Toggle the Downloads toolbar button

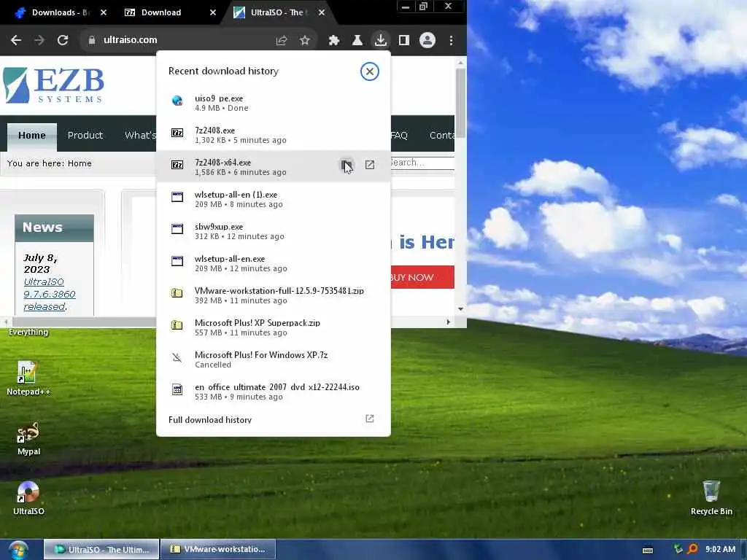(x=380, y=41)
